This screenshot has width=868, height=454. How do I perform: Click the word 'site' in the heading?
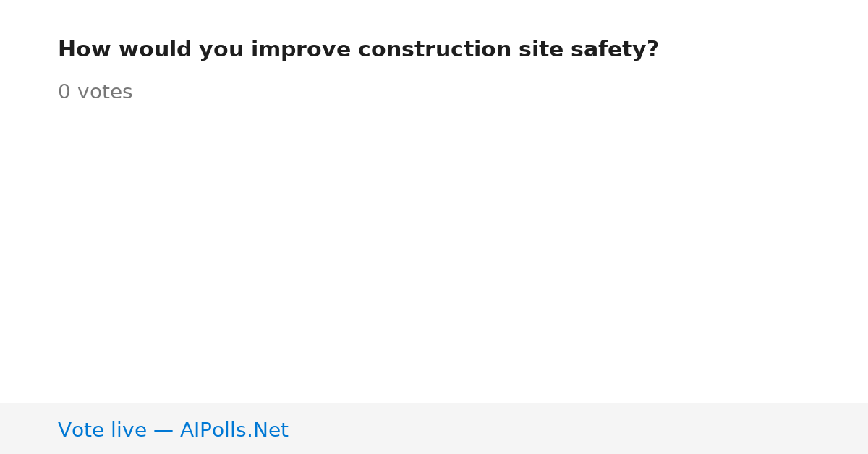pyautogui.click(x=541, y=50)
